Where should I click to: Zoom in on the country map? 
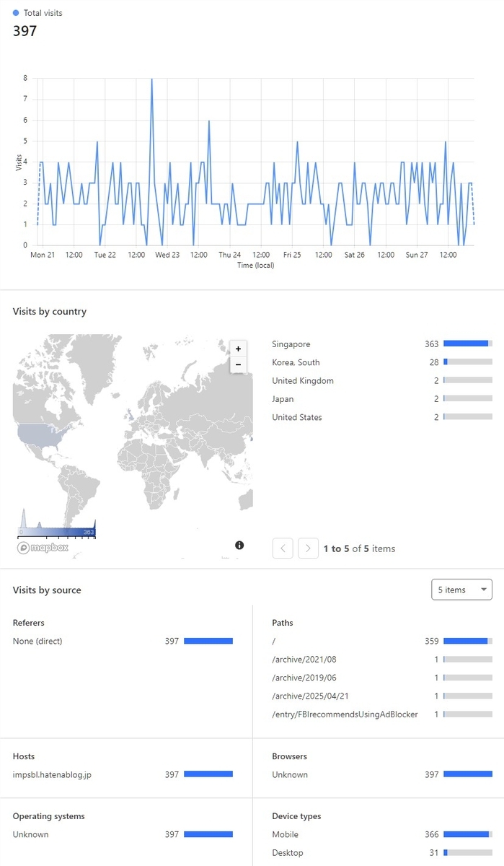(x=238, y=349)
